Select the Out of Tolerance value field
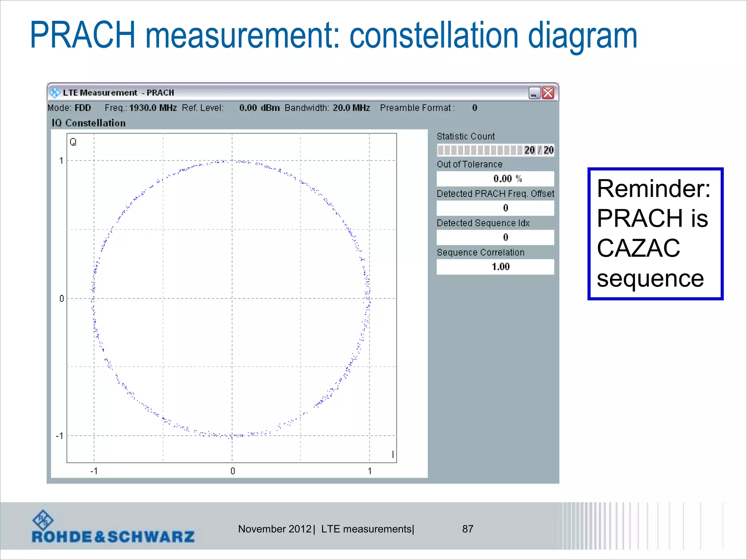Image resolution: width=747 pixels, height=560 pixels. point(495,179)
